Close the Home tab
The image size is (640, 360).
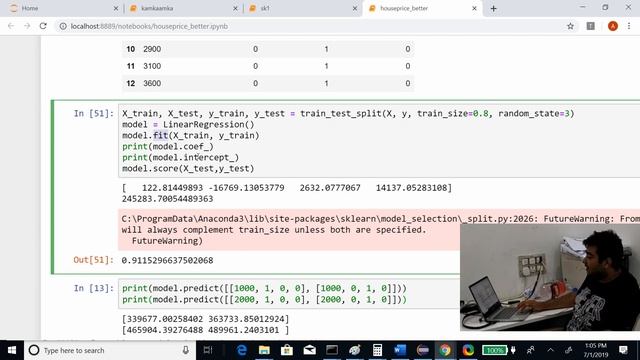116,8
